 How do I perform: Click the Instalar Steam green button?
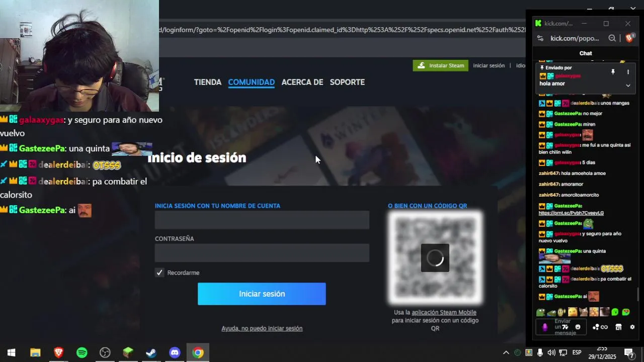click(x=441, y=65)
